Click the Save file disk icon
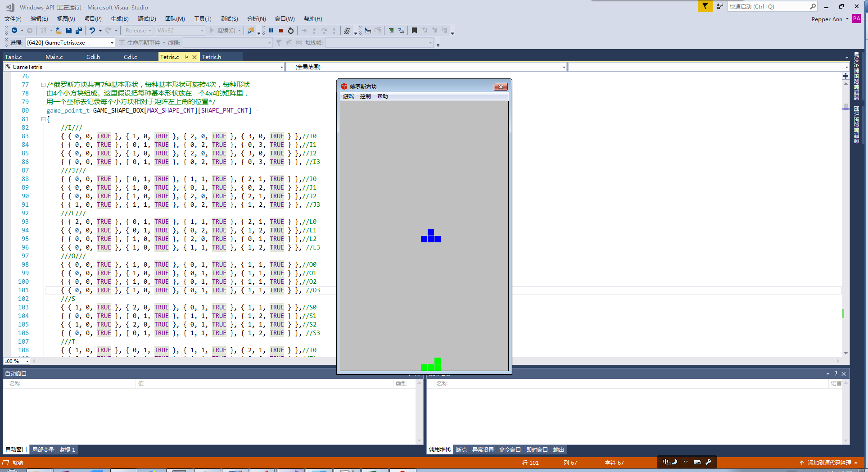This screenshot has height=472, width=868. click(69, 31)
